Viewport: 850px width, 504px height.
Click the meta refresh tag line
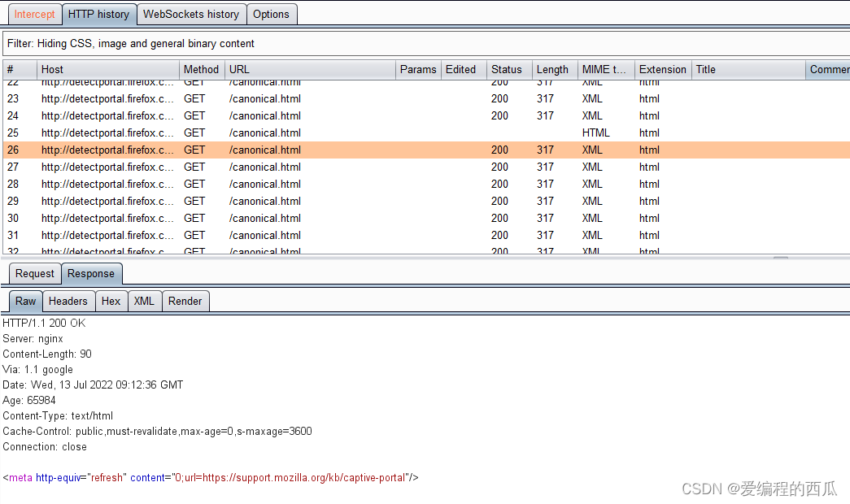click(x=211, y=477)
